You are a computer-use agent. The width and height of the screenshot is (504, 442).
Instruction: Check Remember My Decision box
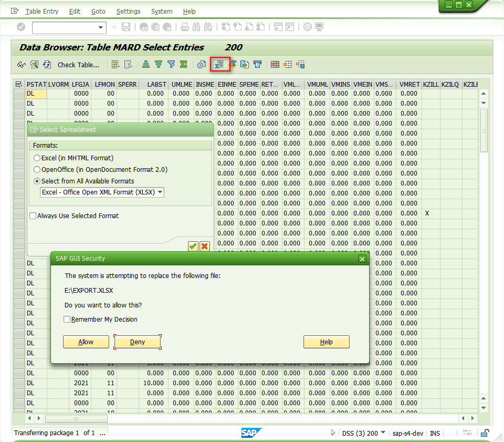tap(67, 320)
